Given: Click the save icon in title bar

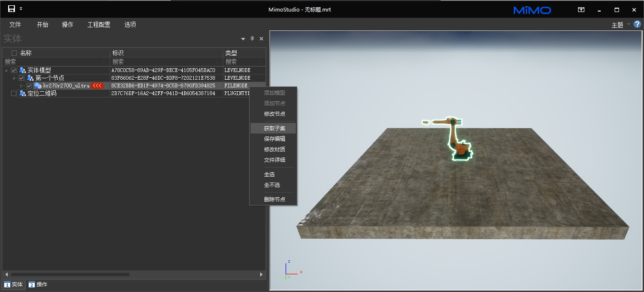Looking at the screenshot, I should [x=12, y=9].
